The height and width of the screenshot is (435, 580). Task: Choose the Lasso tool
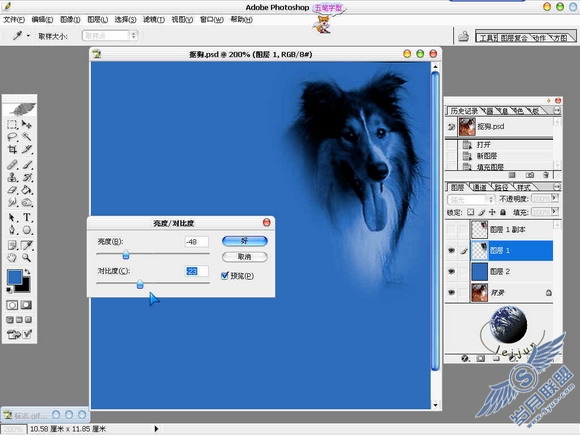coord(12,137)
